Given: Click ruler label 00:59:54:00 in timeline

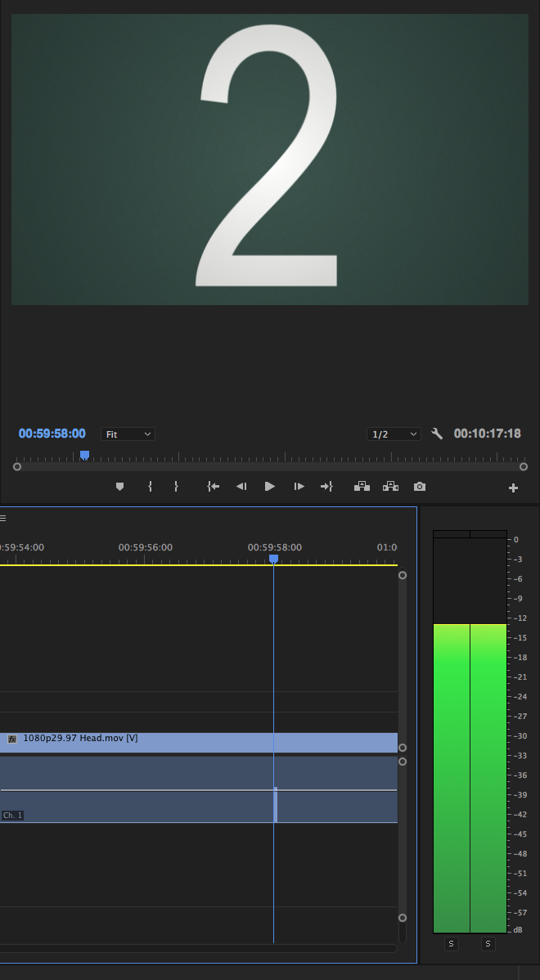Looking at the screenshot, I should point(22,547).
